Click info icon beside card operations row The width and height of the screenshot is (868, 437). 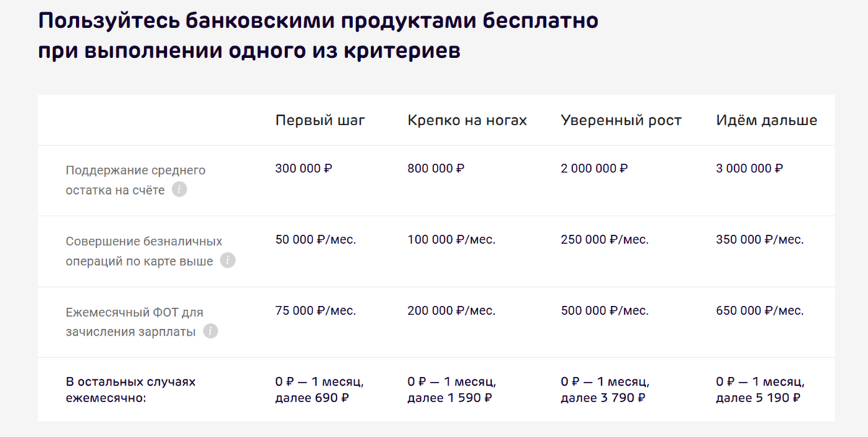pos(228,260)
